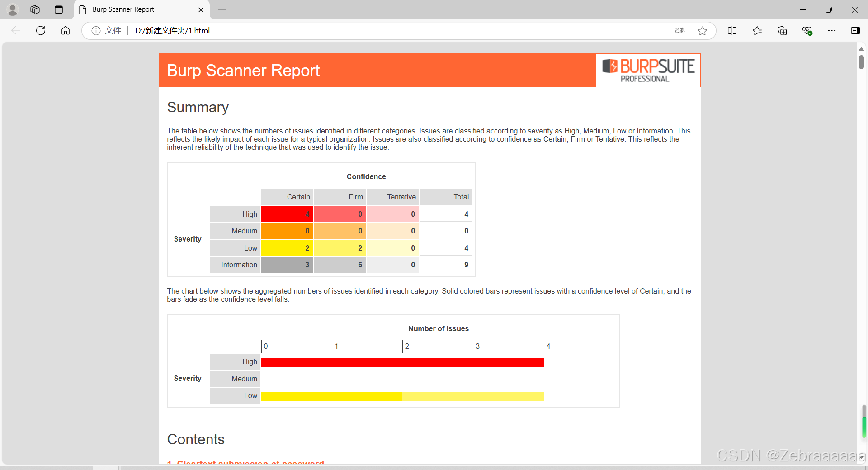Open the browser profile avatar icon
The image size is (868, 470).
[13, 9]
